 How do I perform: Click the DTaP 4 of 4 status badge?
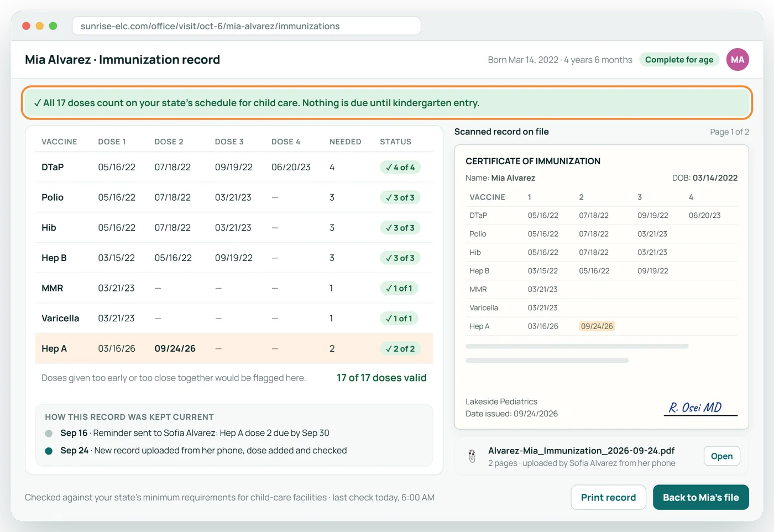click(x=400, y=168)
